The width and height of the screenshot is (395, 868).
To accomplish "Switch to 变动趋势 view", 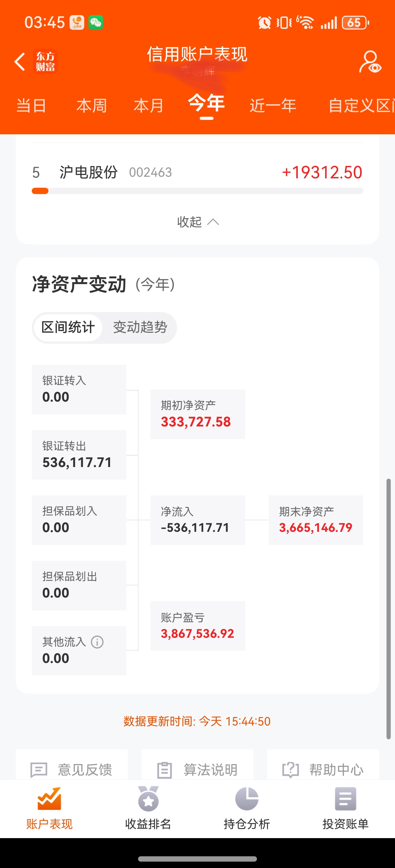I will 140,327.
